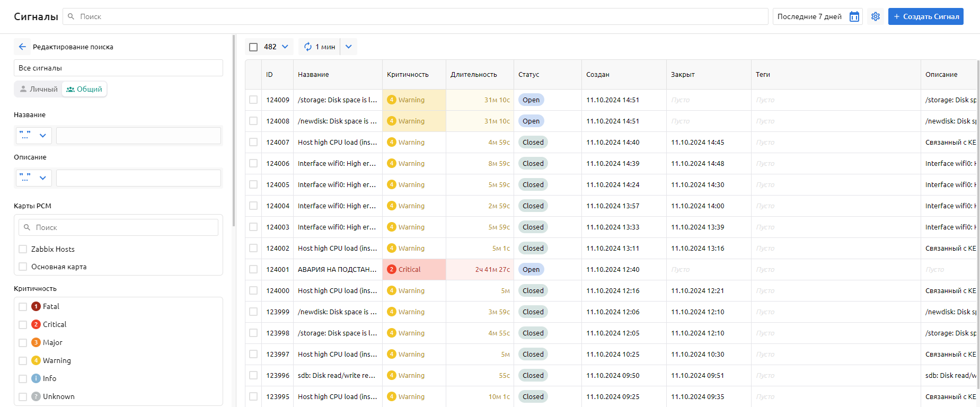Viewport: 980px width, 407px height.
Task: Click the Unknown severity icon in filters
Action: coord(36,396)
